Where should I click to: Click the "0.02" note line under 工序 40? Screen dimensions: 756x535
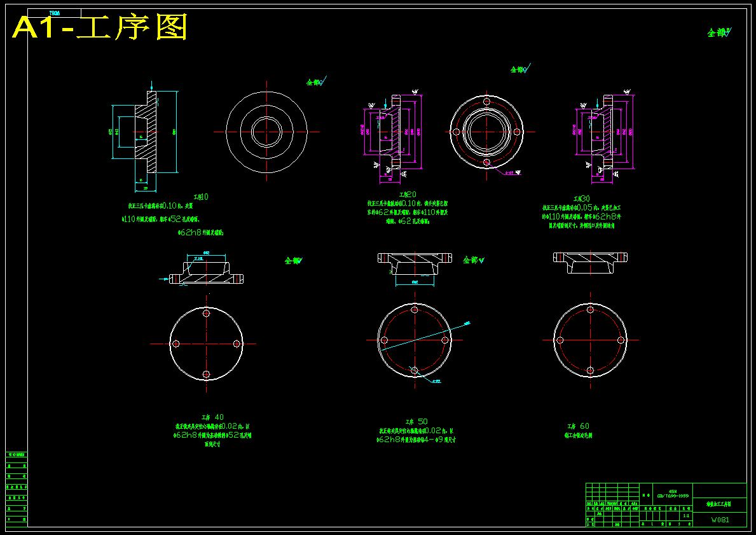click(x=212, y=426)
